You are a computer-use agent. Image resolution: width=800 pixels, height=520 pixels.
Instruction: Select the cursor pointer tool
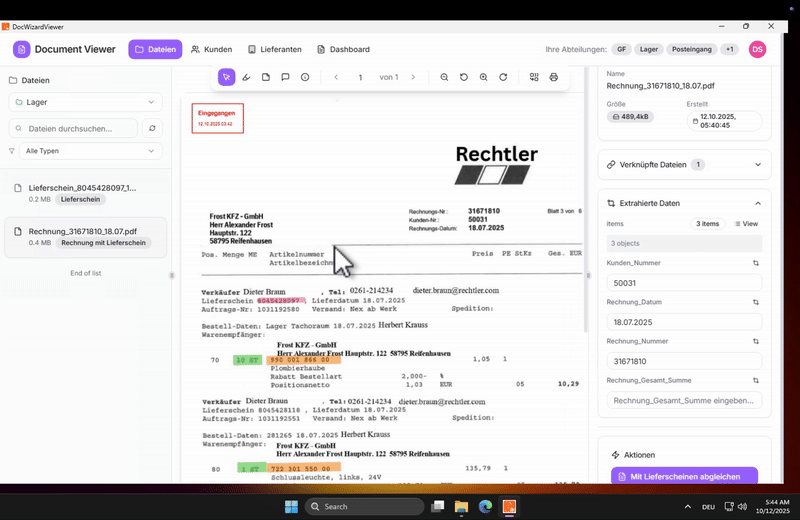227,77
